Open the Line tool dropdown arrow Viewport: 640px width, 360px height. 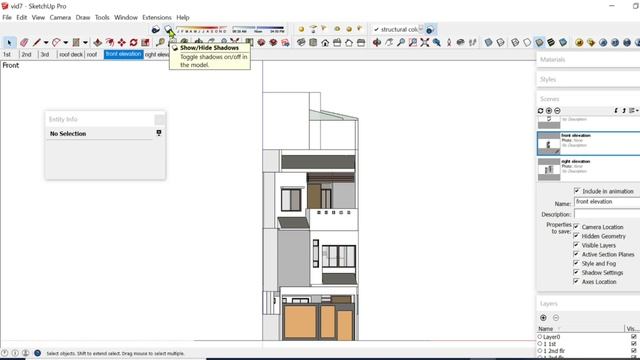point(46,42)
